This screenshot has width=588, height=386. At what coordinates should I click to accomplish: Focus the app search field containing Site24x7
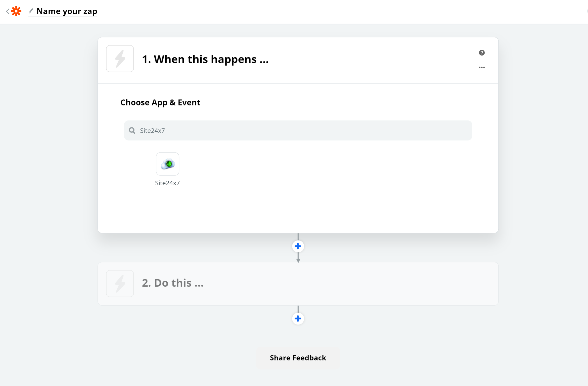[x=296, y=131]
